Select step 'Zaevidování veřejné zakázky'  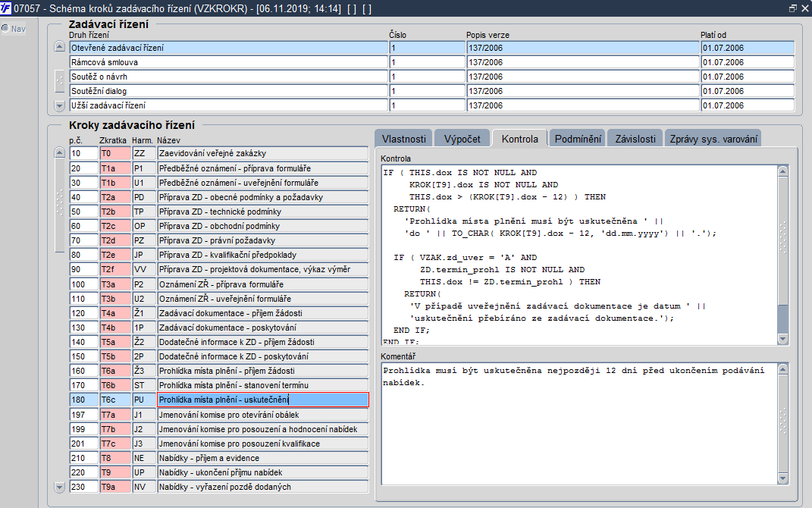point(263,153)
